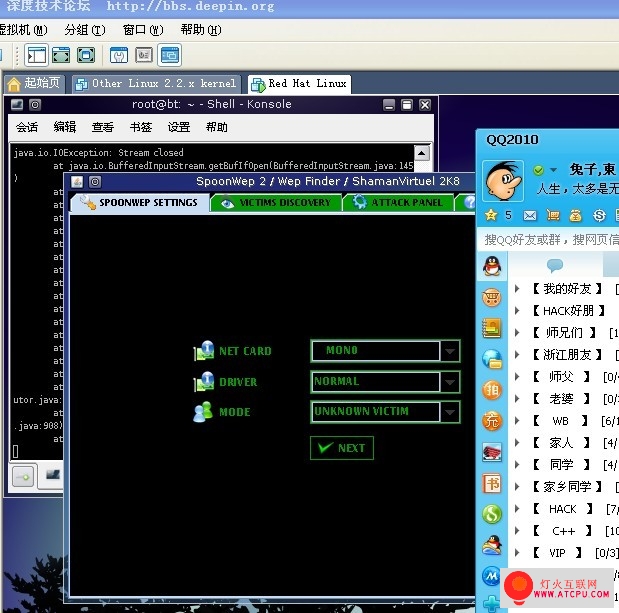Select the VICTIMS DISCOVERY tab
Screen dimensions: 619x613
pos(276,202)
